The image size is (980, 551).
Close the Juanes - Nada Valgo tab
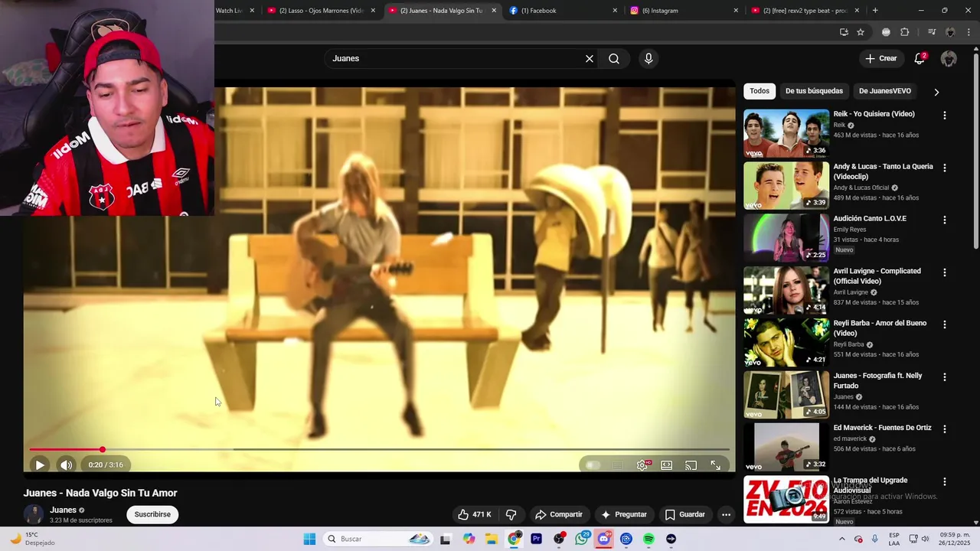tap(494, 11)
